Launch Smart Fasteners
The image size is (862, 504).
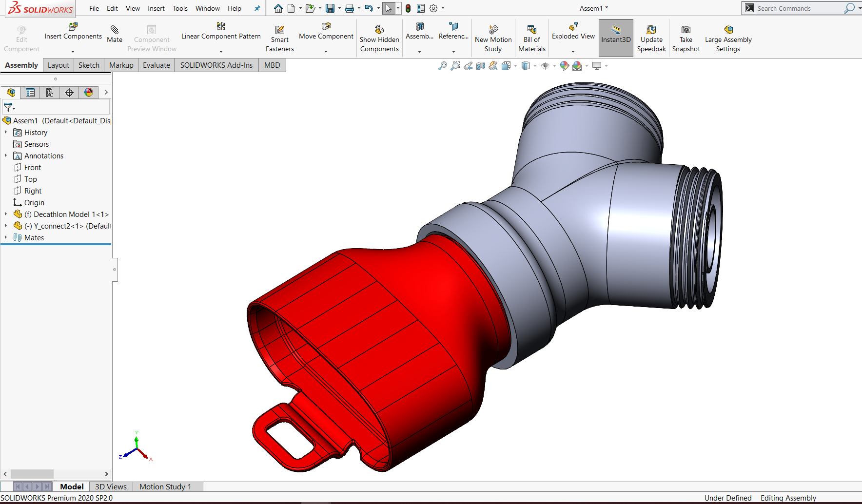click(x=280, y=39)
